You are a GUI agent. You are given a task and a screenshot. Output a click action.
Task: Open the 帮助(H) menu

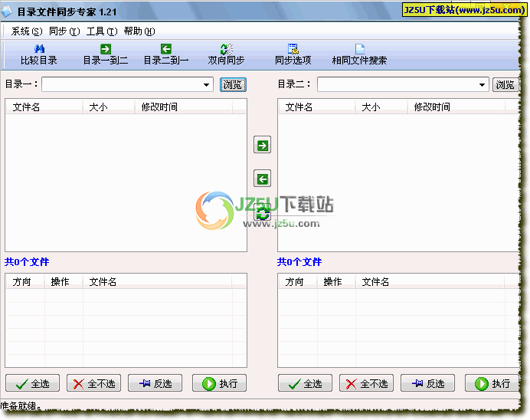(x=139, y=31)
